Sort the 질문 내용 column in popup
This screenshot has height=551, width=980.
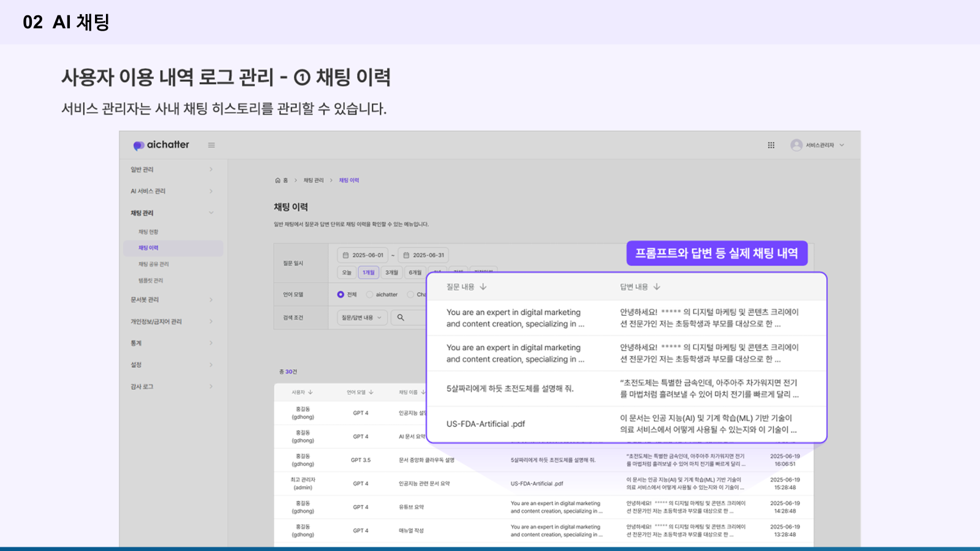(483, 287)
